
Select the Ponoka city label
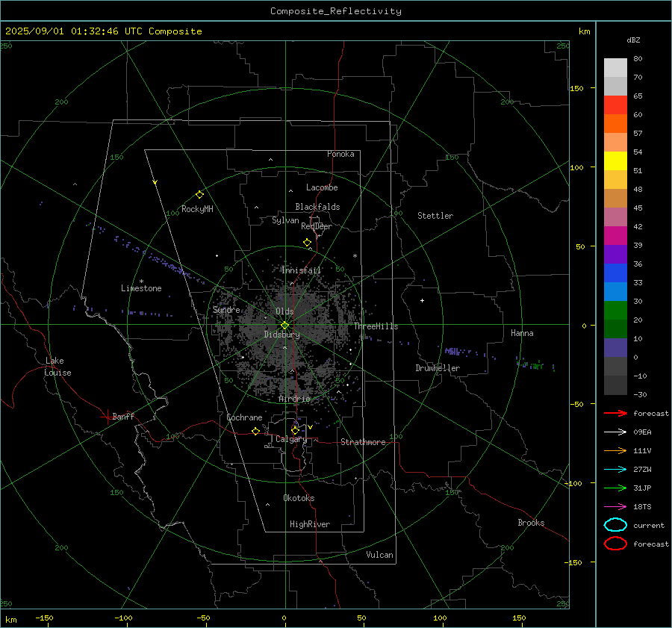coord(340,154)
